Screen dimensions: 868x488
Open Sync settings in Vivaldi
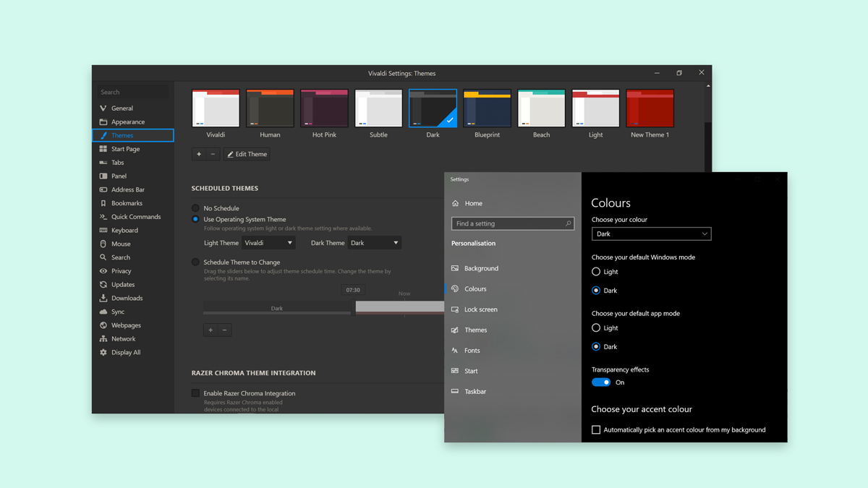click(133, 312)
